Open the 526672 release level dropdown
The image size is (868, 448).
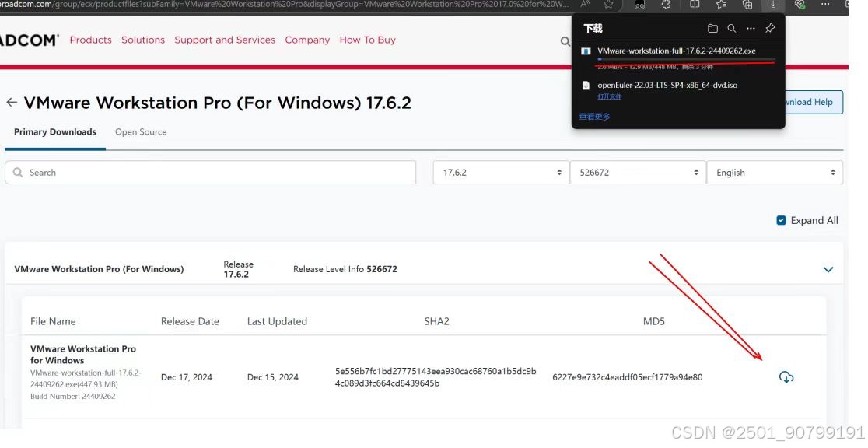click(x=639, y=173)
